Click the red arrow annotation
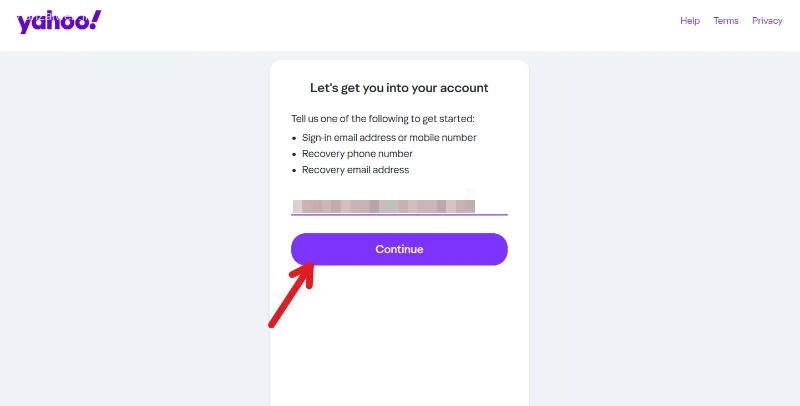The width and height of the screenshot is (800, 406). (x=291, y=295)
